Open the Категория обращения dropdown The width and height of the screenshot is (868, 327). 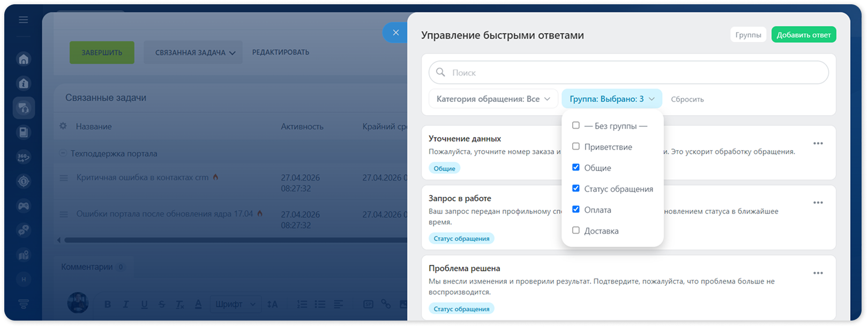pyautogui.click(x=493, y=99)
